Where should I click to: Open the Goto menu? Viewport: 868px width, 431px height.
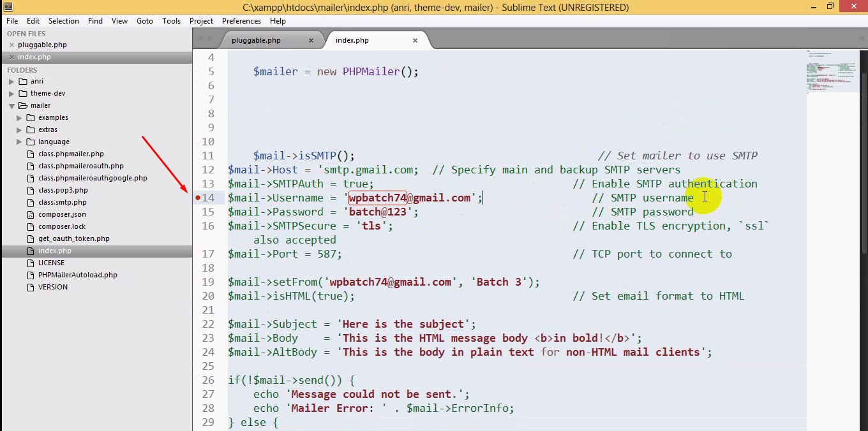[145, 21]
